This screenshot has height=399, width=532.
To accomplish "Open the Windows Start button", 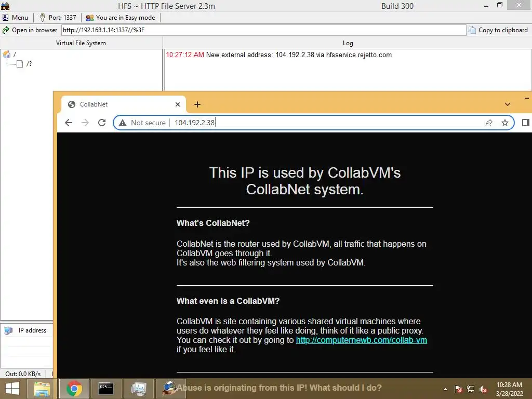I will pyautogui.click(x=12, y=389).
